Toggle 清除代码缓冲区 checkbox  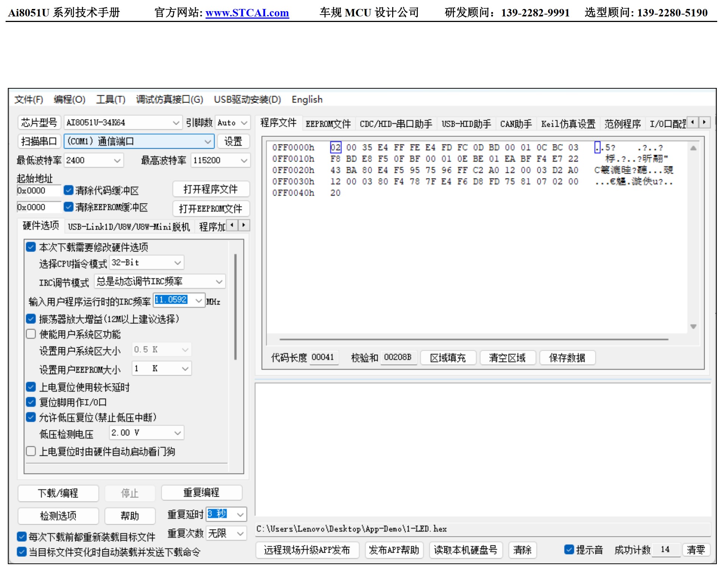(69, 190)
